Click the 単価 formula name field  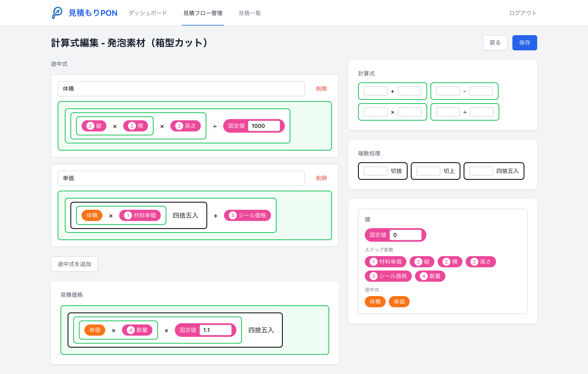coord(181,178)
